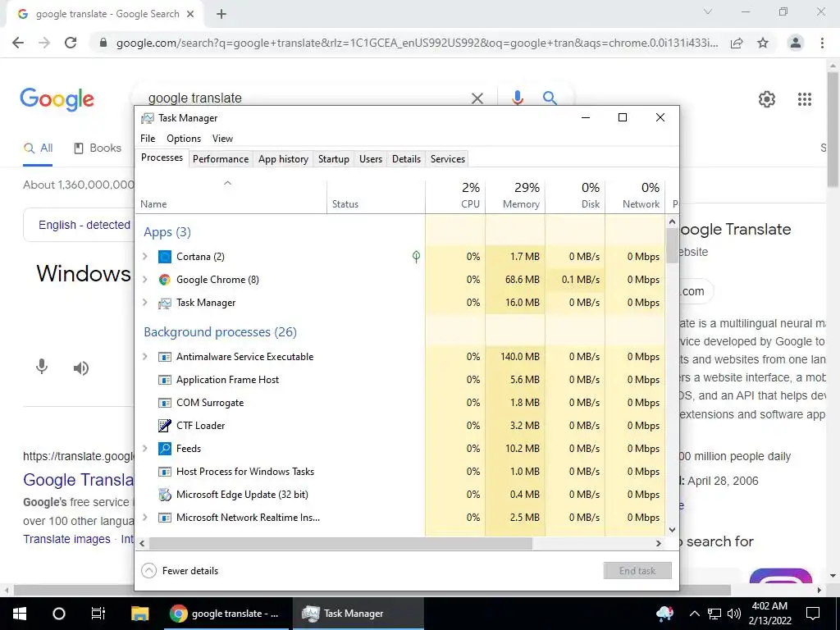The height and width of the screenshot is (630, 840).
Task: Click the Cortana circle on the taskbar
Action: [x=59, y=614]
